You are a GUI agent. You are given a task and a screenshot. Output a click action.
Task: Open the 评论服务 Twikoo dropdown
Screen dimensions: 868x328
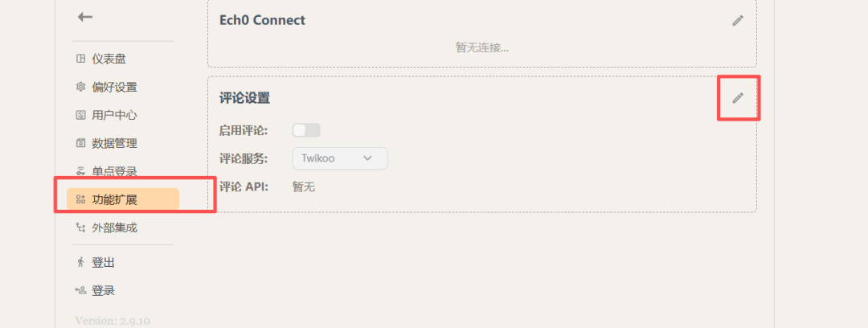[x=339, y=158]
